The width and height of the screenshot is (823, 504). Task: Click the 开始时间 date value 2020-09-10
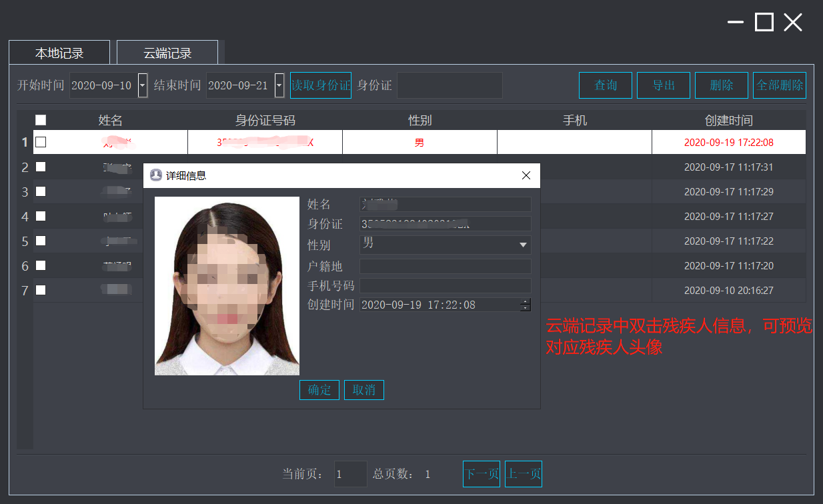pyautogui.click(x=101, y=85)
